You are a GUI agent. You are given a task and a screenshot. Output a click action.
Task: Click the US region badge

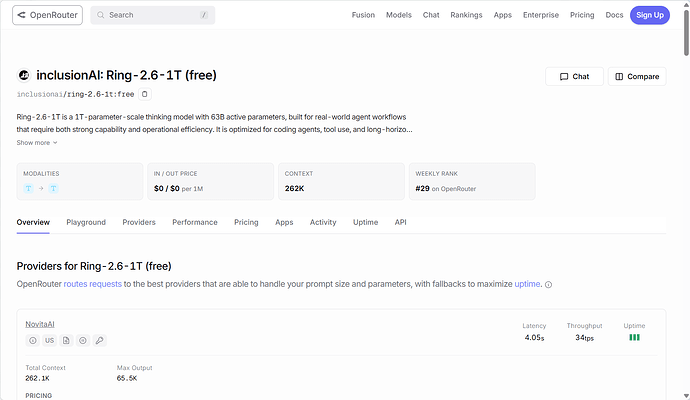point(49,340)
